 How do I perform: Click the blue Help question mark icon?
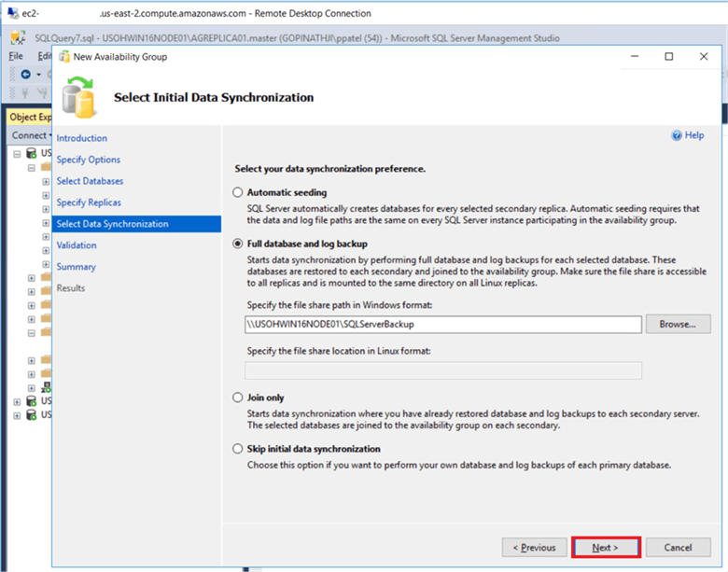[x=677, y=135]
